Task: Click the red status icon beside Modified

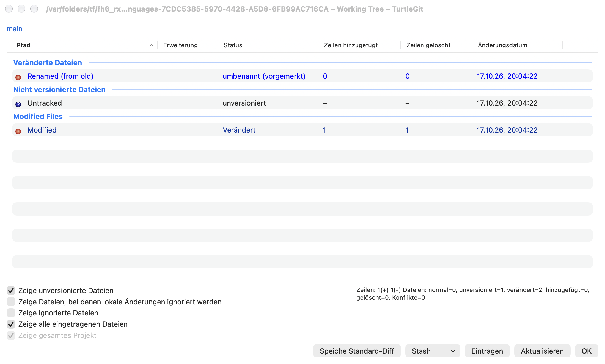Action: pos(18,131)
